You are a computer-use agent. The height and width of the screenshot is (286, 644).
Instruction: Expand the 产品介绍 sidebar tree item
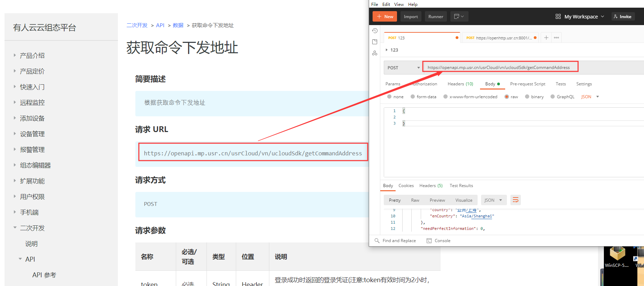pos(15,55)
